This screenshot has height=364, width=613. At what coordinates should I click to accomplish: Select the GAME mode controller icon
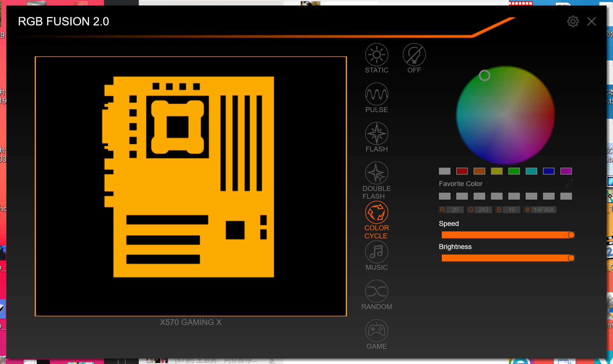(x=377, y=331)
